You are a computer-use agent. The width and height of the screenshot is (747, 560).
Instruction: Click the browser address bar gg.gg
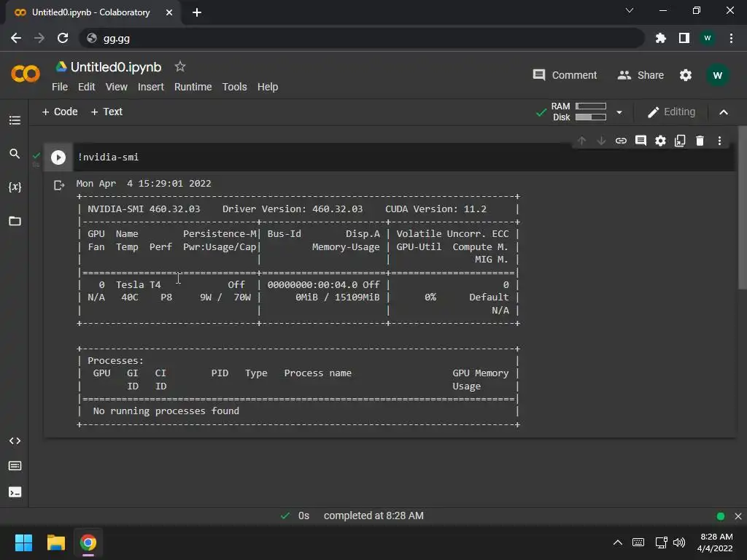click(x=362, y=38)
